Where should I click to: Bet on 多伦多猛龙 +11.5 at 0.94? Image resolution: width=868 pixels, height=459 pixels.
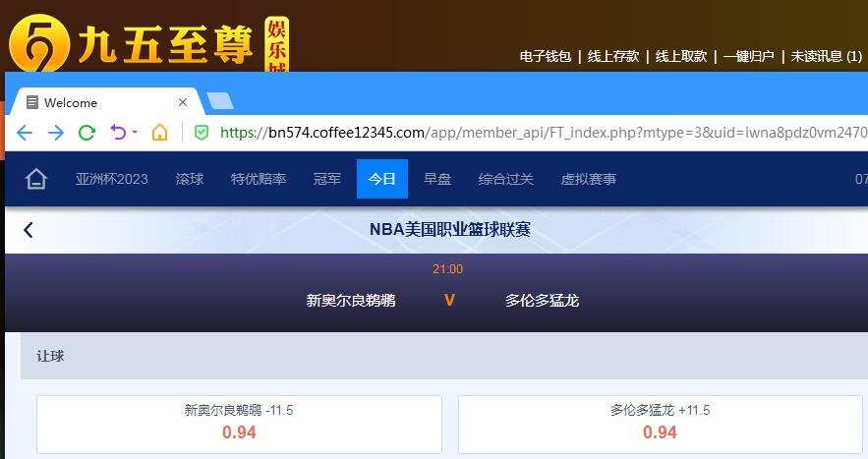(660, 425)
